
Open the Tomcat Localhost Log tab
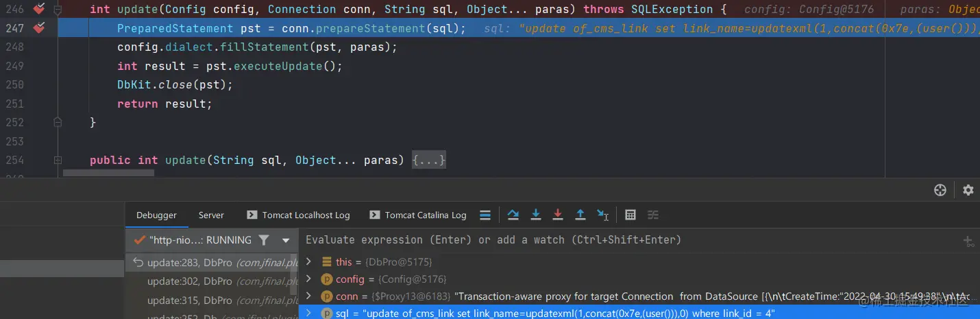click(x=298, y=215)
